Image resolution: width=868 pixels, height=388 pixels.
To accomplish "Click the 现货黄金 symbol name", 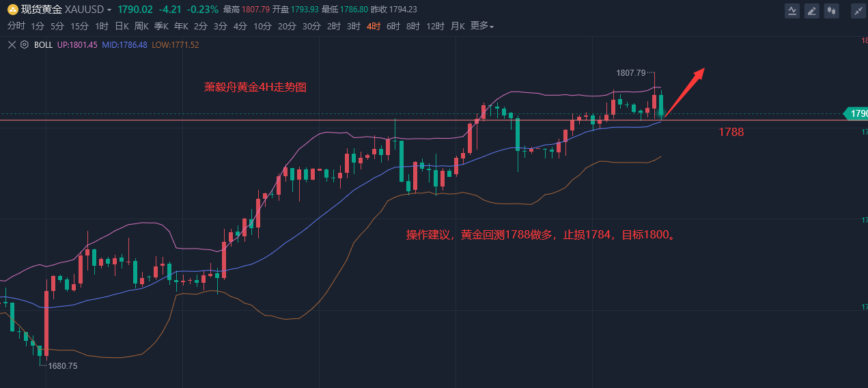I will (42, 10).
